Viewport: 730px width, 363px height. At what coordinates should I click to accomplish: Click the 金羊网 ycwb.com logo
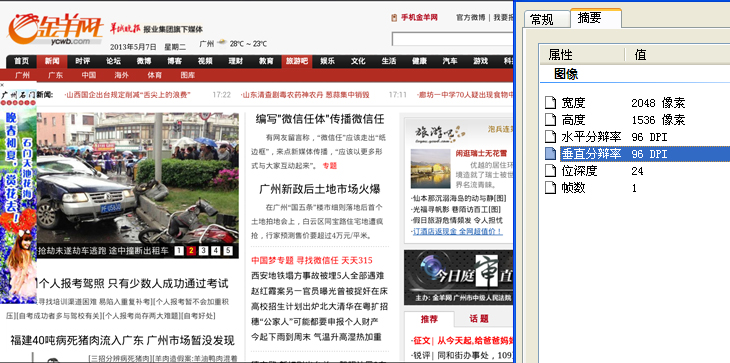55,29
